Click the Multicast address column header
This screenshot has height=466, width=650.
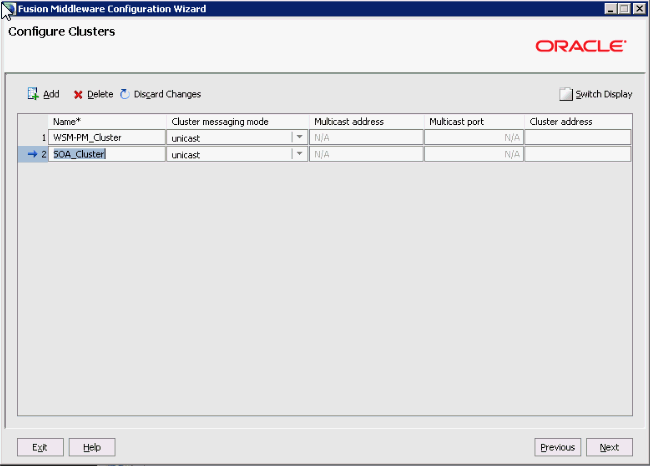[x=366, y=121]
